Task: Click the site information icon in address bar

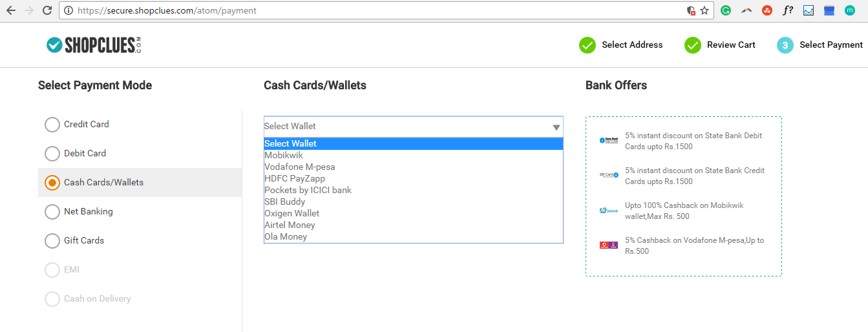Action: (x=69, y=10)
